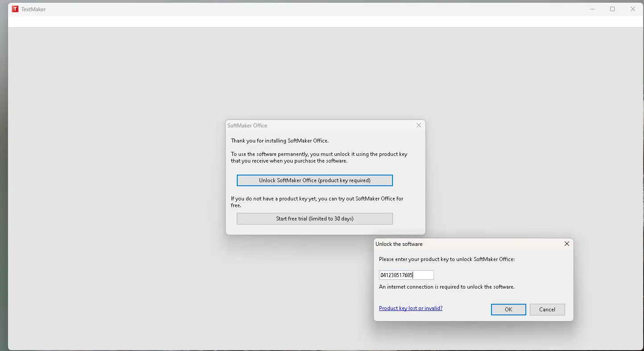The height and width of the screenshot is (351, 644).
Task: Focus the product key input field
Action: 406,275
